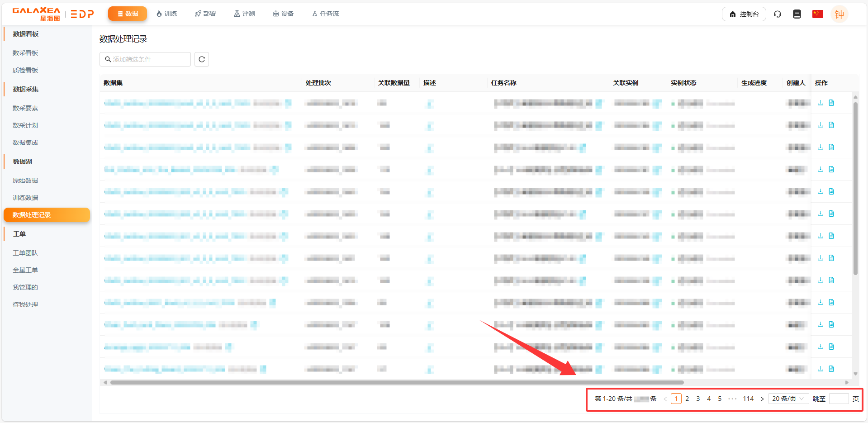
Task: Click the 添加筛选条件 filter input
Action: pyautogui.click(x=145, y=59)
